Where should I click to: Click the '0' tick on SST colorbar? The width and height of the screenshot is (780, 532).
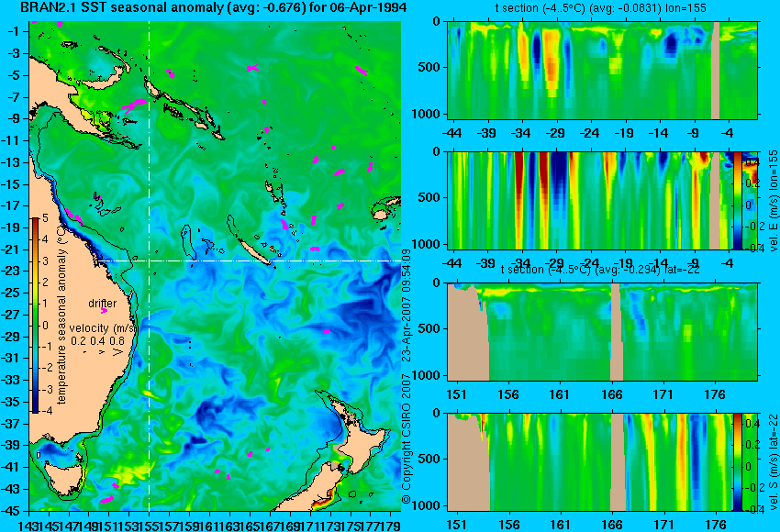pos(45,326)
